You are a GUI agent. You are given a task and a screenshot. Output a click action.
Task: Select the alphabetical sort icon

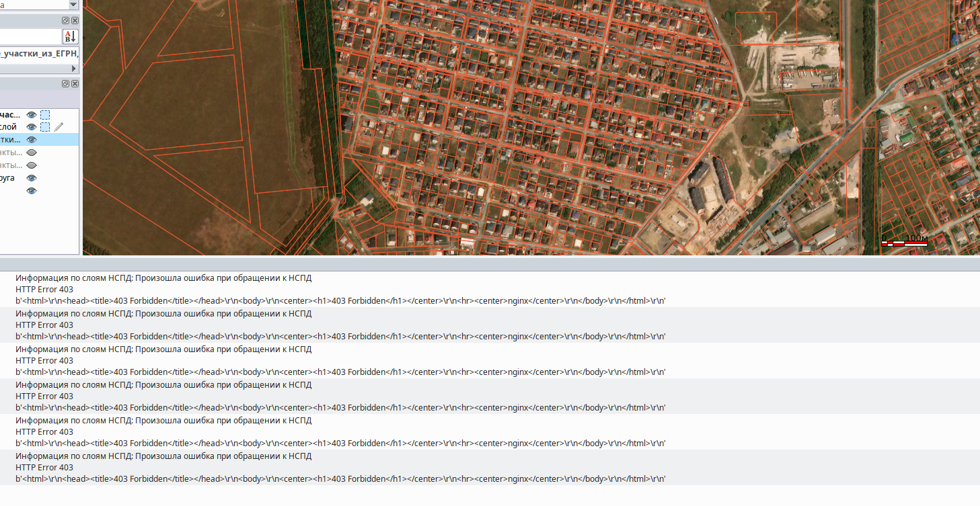coord(69,35)
